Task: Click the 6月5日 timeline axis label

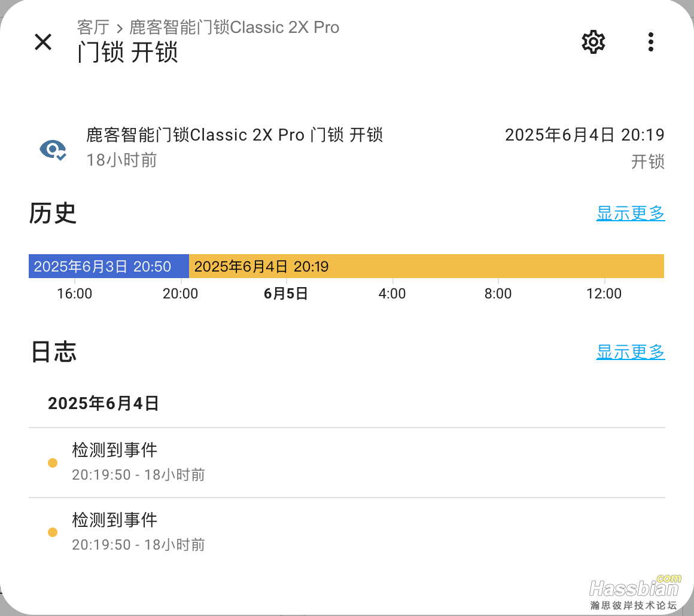Action: pos(285,294)
